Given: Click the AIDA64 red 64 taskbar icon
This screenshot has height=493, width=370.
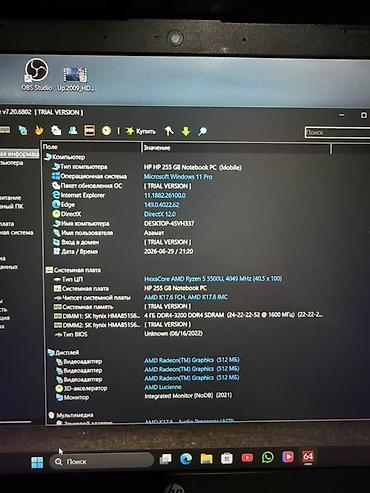Looking at the screenshot, I should [x=308, y=456].
